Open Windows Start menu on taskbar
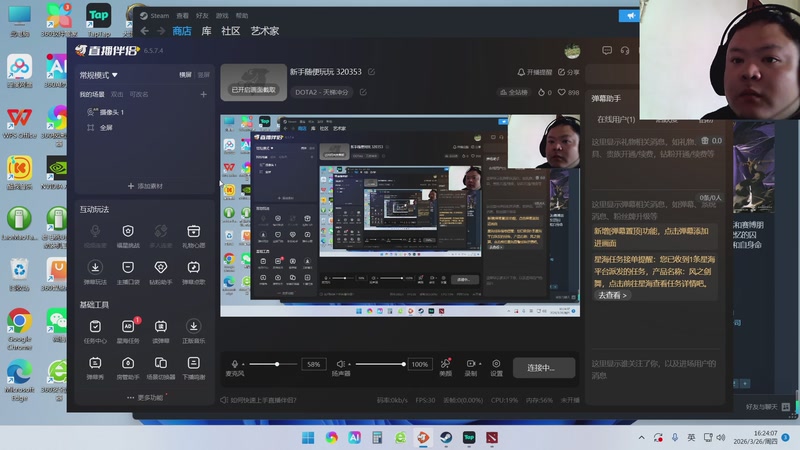Image resolution: width=800 pixels, height=450 pixels. [308, 438]
